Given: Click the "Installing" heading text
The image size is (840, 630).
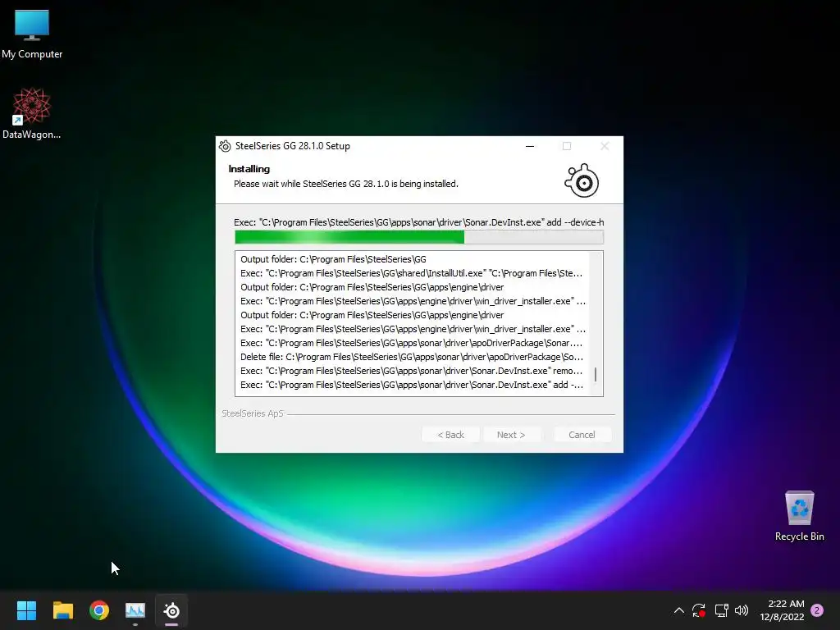Looking at the screenshot, I should coord(249,169).
